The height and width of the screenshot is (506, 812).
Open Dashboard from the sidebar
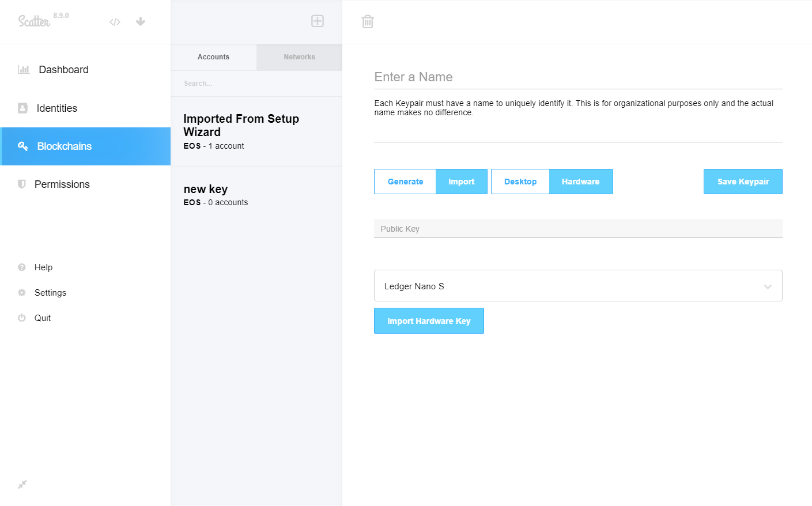pyautogui.click(x=63, y=70)
